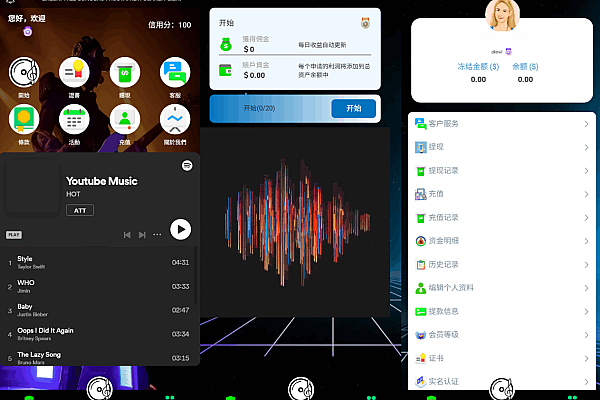Click the green wallet account funds icon
600x400 pixels.
(225, 70)
